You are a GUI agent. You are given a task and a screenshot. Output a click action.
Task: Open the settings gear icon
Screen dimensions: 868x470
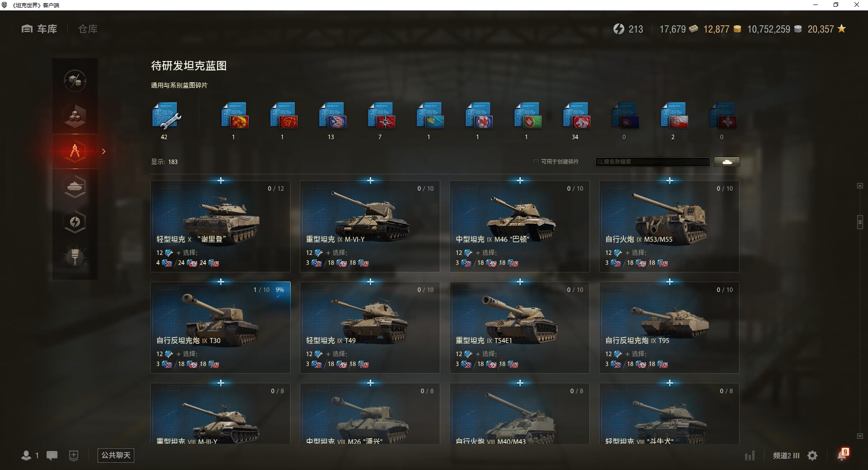[812, 456]
